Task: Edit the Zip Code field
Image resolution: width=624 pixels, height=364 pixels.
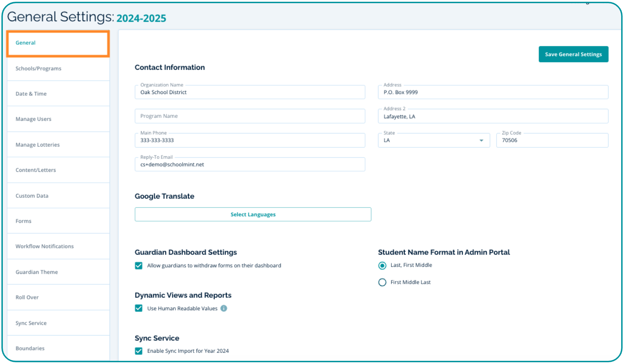Action: click(x=552, y=140)
